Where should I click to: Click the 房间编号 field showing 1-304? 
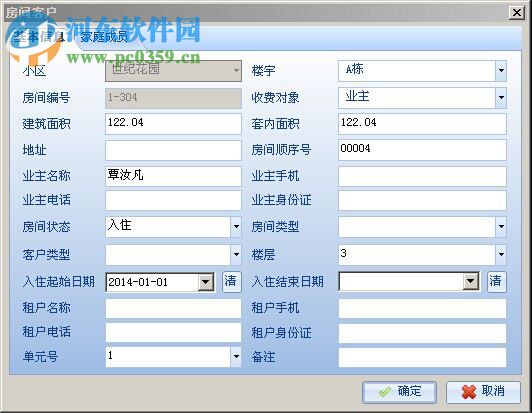(173, 98)
